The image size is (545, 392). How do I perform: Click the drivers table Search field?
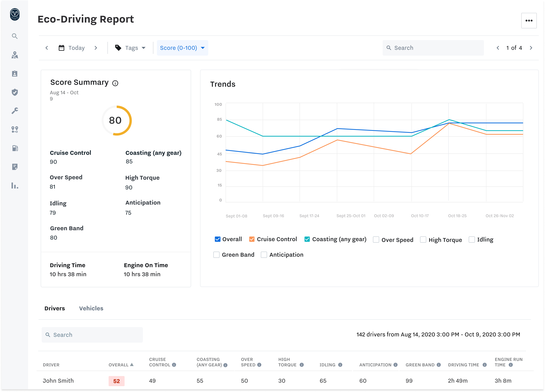(92, 335)
